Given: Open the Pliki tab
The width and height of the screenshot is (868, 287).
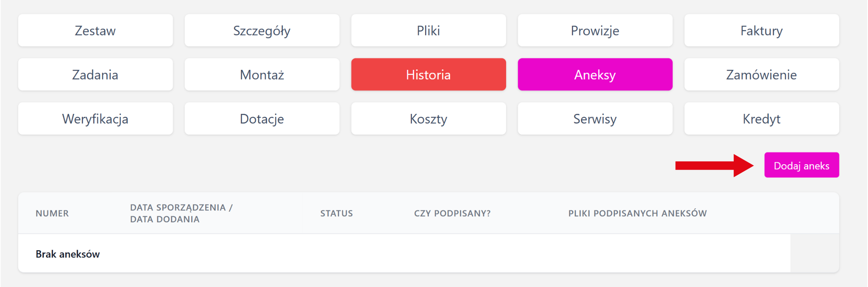Looking at the screenshot, I should point(428,30).
